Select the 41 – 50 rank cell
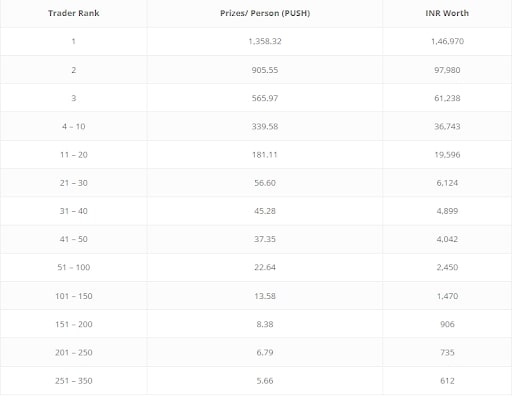The height and width of the screenshot is (397, 512). point(74,239)
